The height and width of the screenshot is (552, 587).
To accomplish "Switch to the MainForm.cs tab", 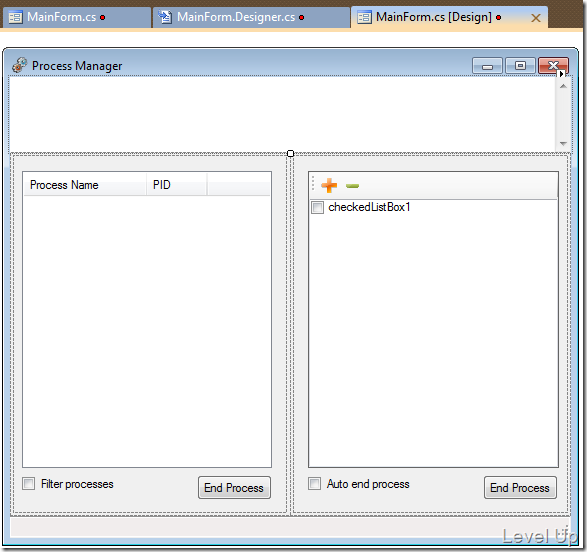I will [76, 17].
